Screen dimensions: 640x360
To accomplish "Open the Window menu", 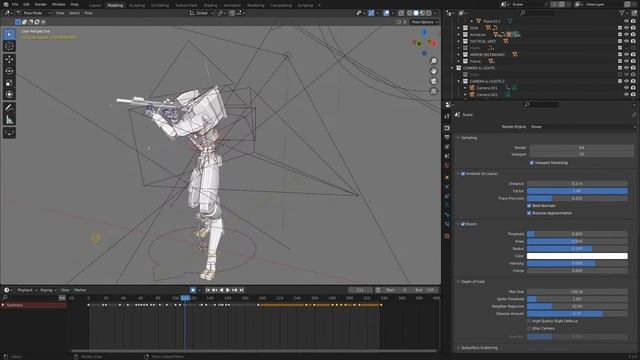I will [x=58, y=4].
